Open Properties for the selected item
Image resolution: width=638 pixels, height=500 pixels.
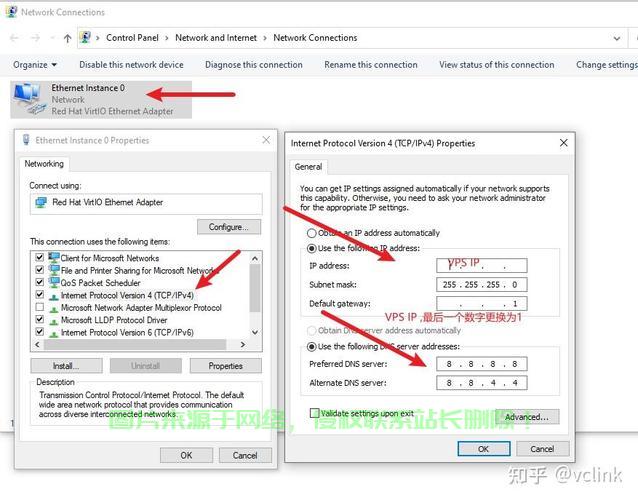[x=225, y=366]
